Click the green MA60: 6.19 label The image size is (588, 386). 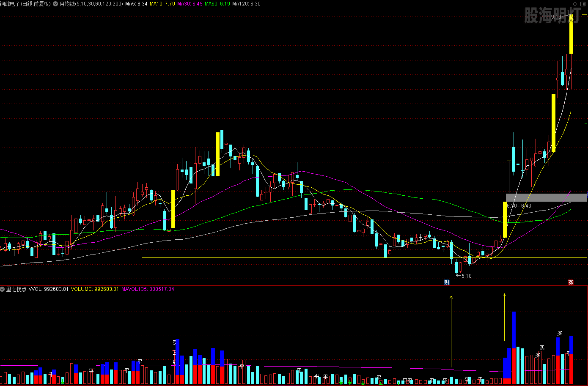[x=217, y=4]
